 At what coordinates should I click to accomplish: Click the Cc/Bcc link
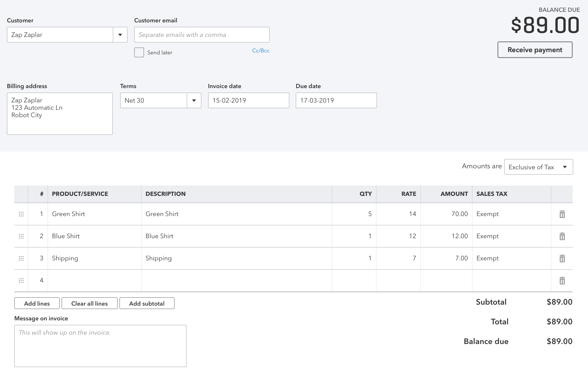click(261, 51)
